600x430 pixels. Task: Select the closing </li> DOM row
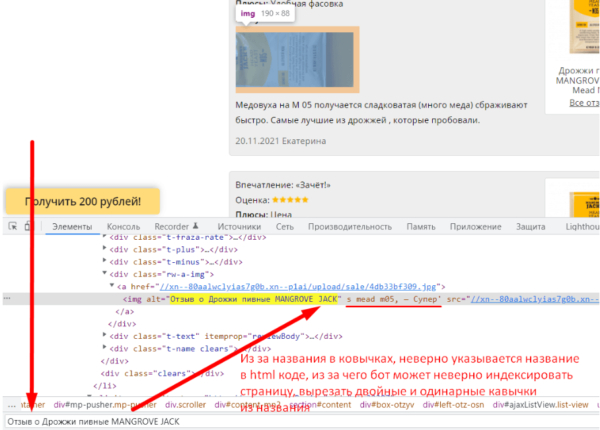pyautogui.click(x=105, y=386)
